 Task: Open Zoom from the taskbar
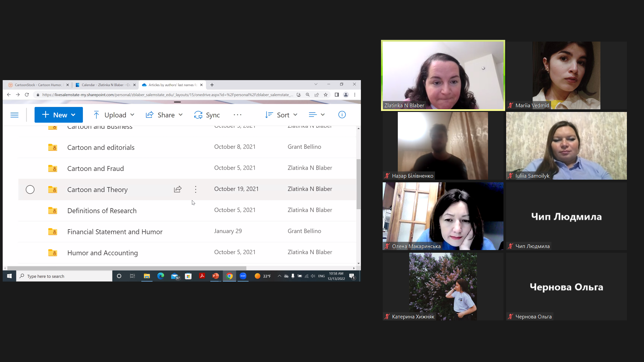coord(243,276)
